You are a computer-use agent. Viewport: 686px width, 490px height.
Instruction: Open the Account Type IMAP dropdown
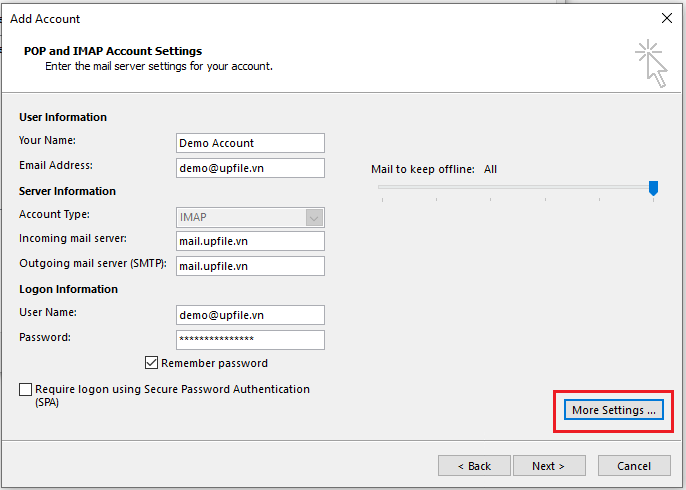250,217
